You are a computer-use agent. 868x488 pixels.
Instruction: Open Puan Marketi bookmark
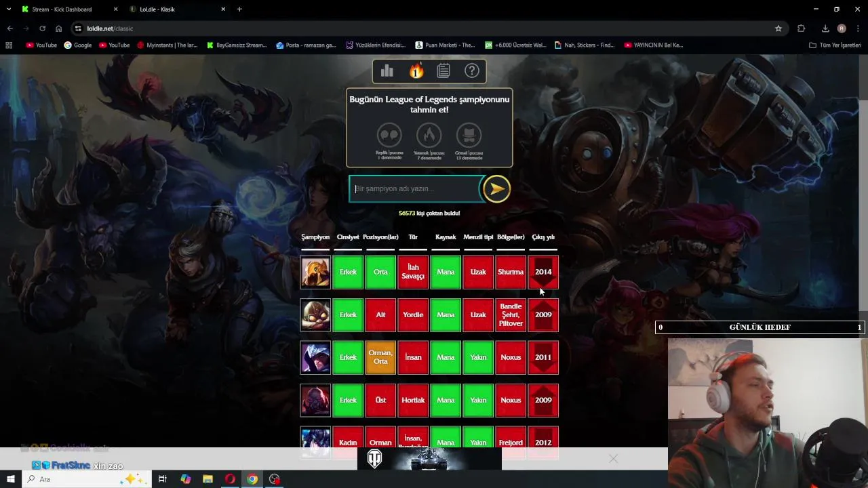[445, 45]
